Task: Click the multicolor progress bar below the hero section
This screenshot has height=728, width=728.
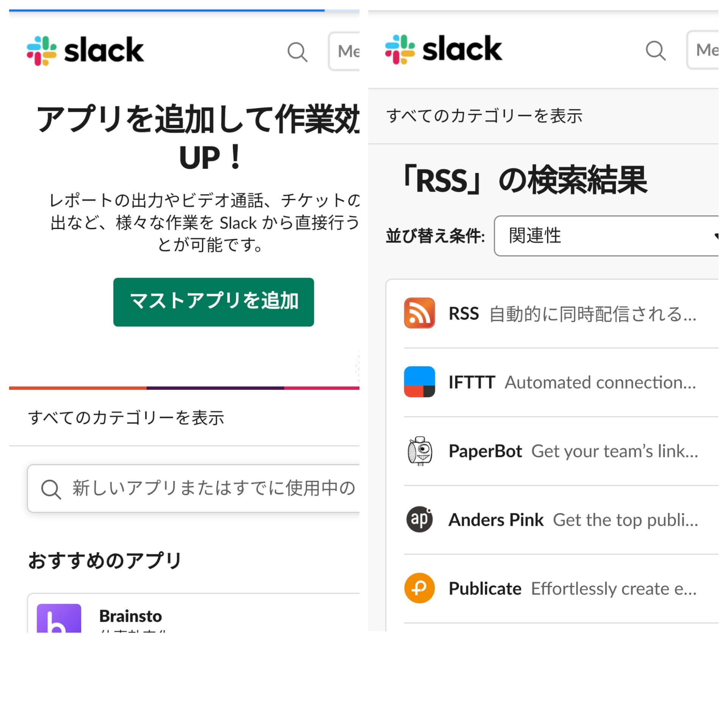Action: [x=182, y=388]
